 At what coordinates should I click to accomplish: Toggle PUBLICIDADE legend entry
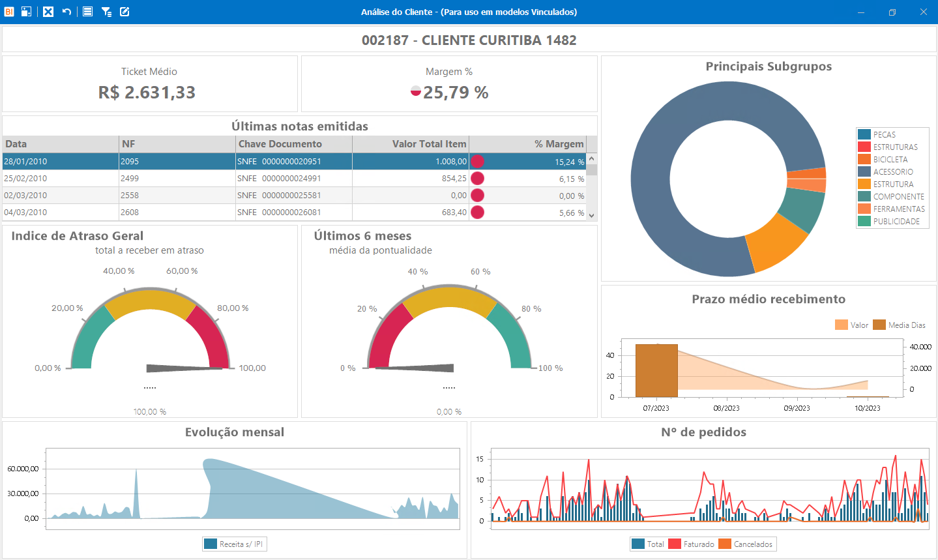(x=889, y=221)
